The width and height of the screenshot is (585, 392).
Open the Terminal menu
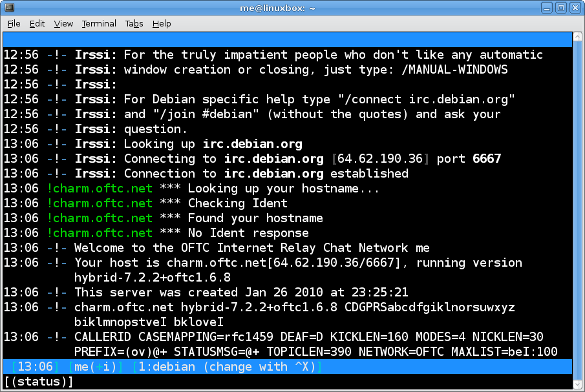(x=99, y=23)
